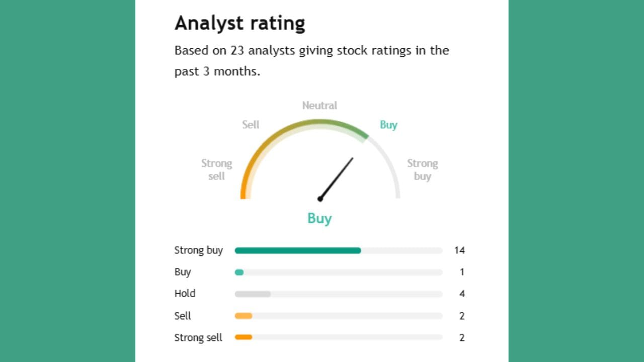Click the Strong sell row label
The image size is (644, 362).
[x=198, y=337]
